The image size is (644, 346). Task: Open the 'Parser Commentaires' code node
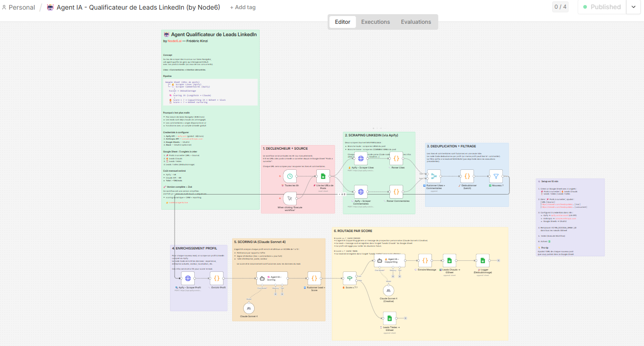pos(396,191)
